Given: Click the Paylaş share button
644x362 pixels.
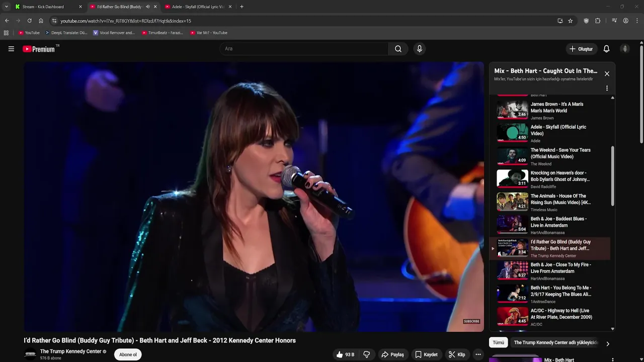Looking at the screenshot, I should 392,354.
